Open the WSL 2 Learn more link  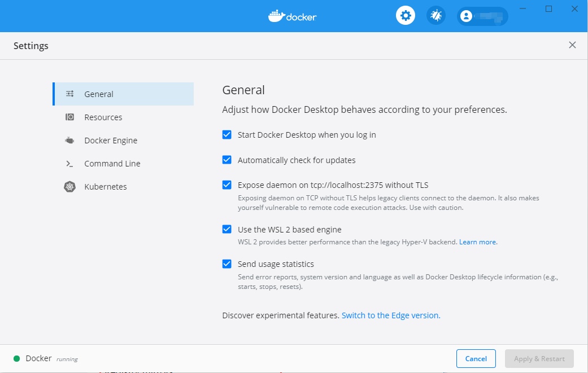point(477,242)
